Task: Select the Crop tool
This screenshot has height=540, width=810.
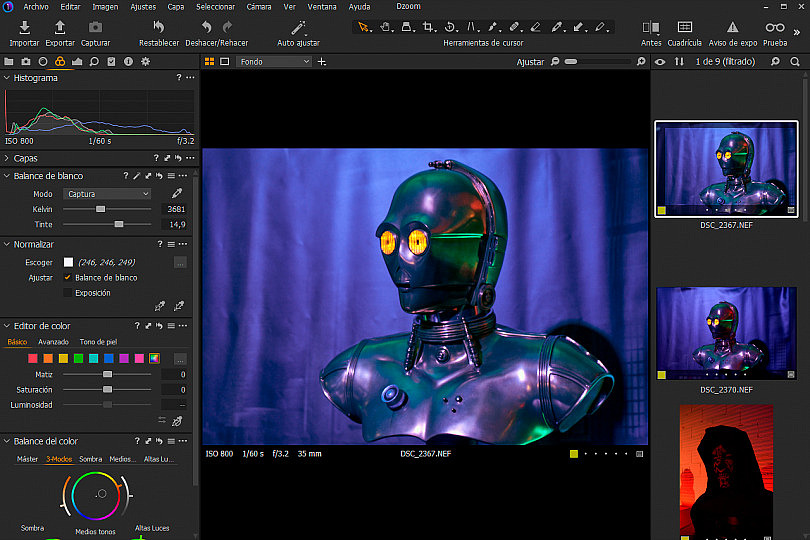Action: tap(428, 27)
